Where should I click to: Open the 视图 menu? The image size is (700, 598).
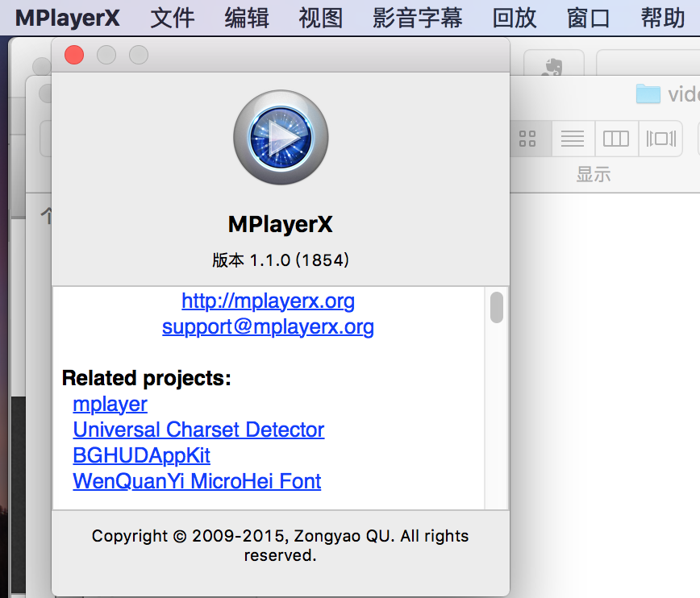320,19
